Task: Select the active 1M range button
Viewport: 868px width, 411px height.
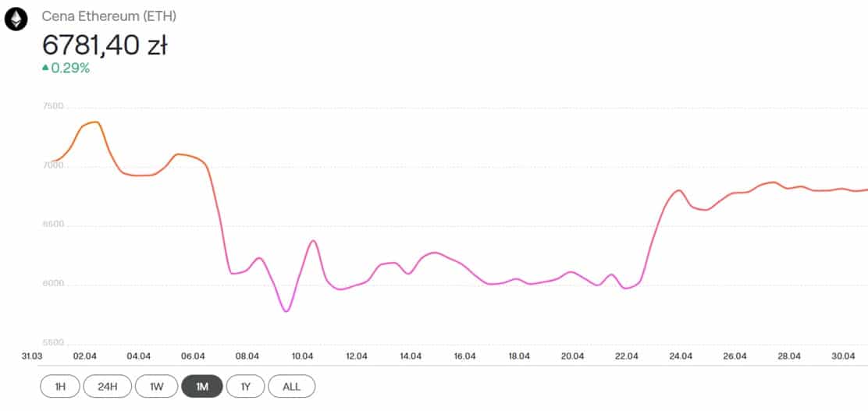Action: tap(201, 386)
